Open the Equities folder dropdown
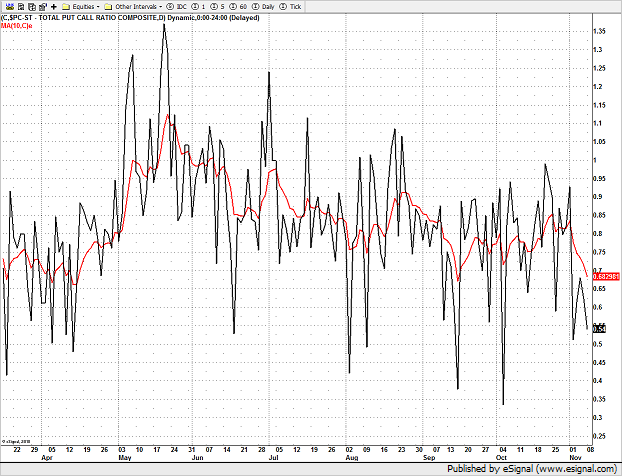Image resolution: width=622 pixels, height=476 pixels. [81, 7]
